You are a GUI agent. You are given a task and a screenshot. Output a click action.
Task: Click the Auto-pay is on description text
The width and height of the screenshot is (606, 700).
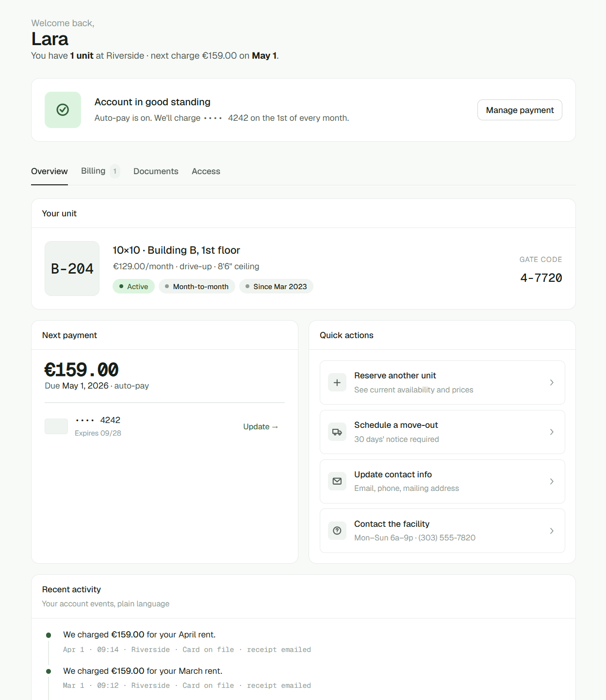coord(222,118)
